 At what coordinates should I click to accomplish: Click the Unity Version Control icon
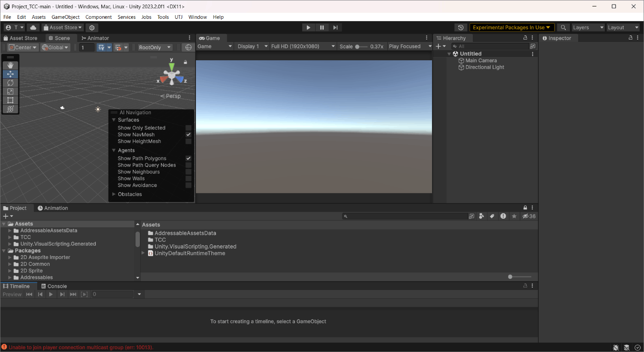point(92,28)
